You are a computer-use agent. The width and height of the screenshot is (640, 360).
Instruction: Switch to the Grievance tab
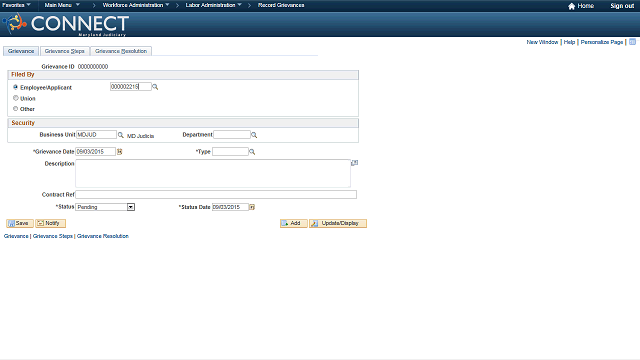point(21,51)
